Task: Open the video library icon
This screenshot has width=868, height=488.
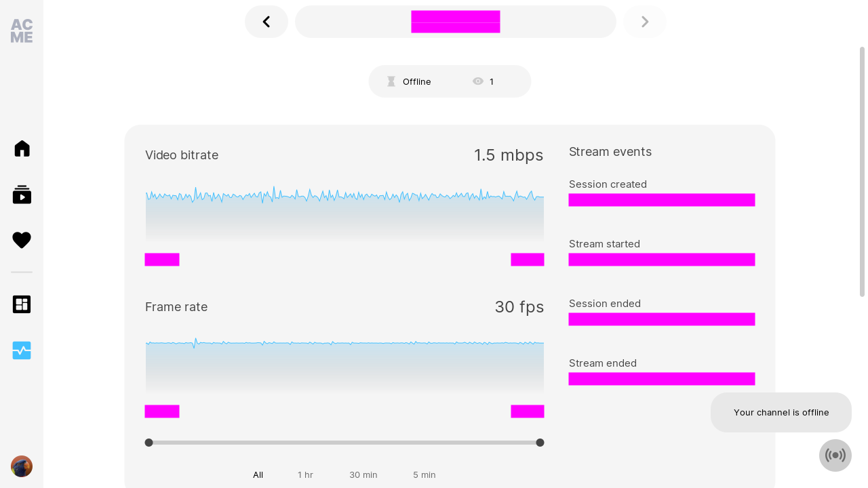Action: (x=22, y=195)
